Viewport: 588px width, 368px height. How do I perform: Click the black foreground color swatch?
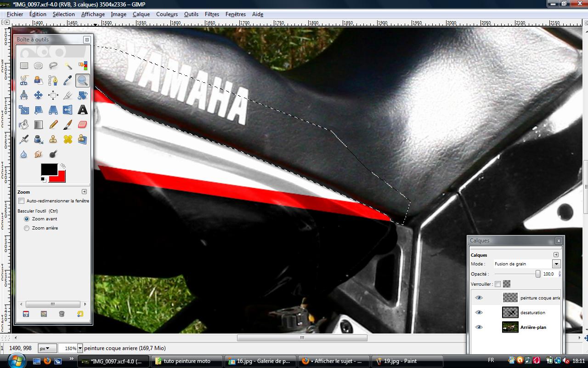coord(49,169)
